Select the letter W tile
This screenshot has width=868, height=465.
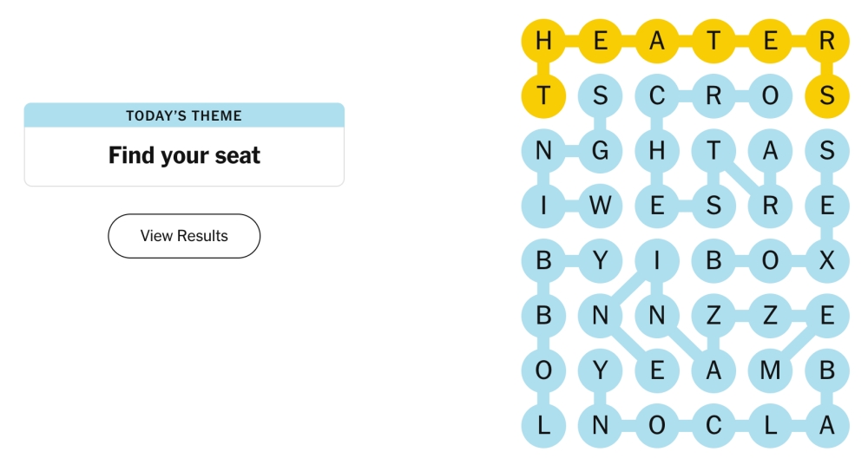tap(600, 206)
